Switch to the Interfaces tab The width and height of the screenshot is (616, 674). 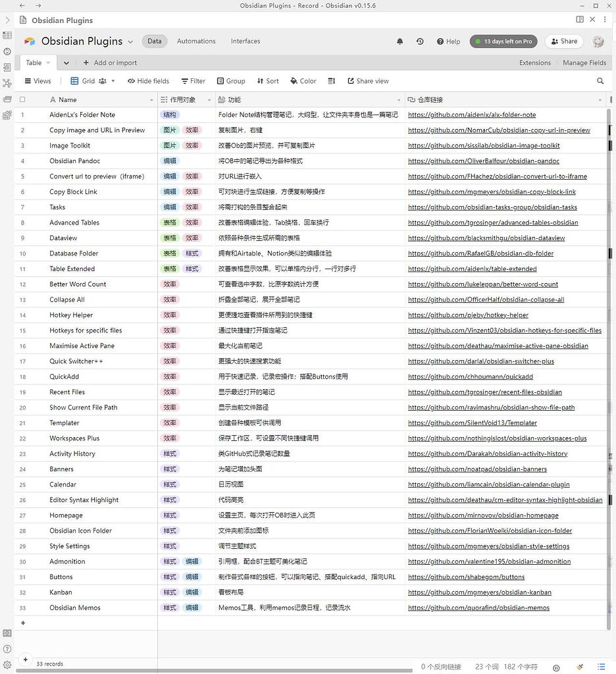tap(245, 41)
